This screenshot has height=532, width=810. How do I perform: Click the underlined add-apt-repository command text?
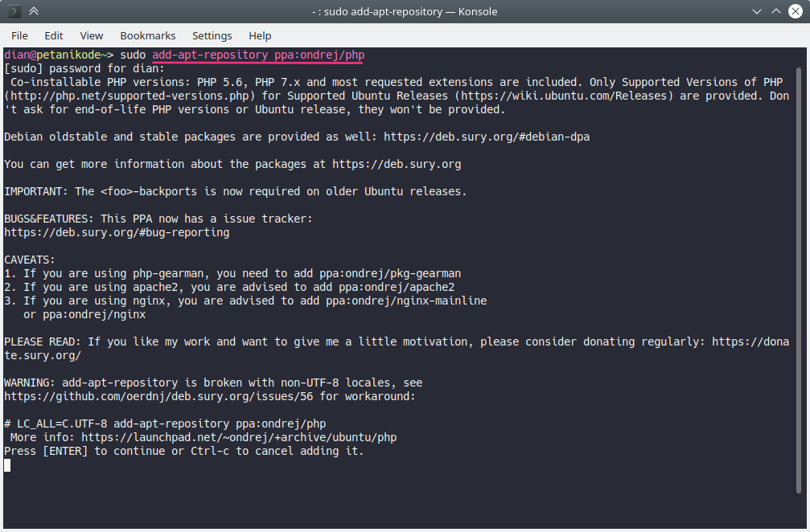(258, 55)
